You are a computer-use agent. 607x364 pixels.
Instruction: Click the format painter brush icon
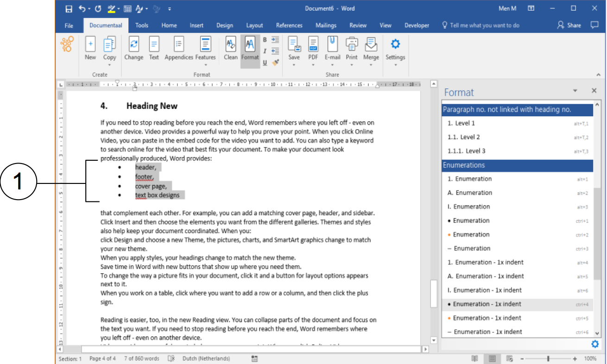pos(275,63)
